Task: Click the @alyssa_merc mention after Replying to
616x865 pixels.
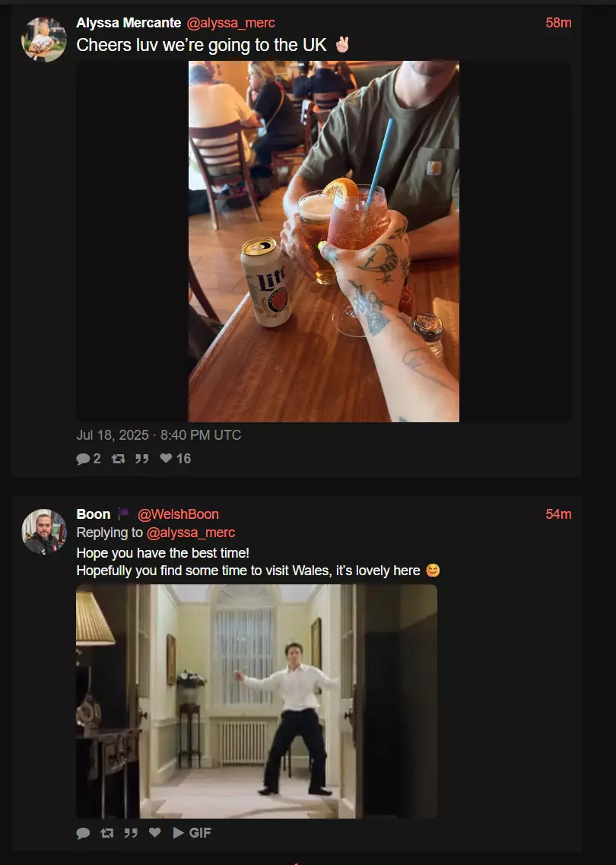Action: click(191, 533)
